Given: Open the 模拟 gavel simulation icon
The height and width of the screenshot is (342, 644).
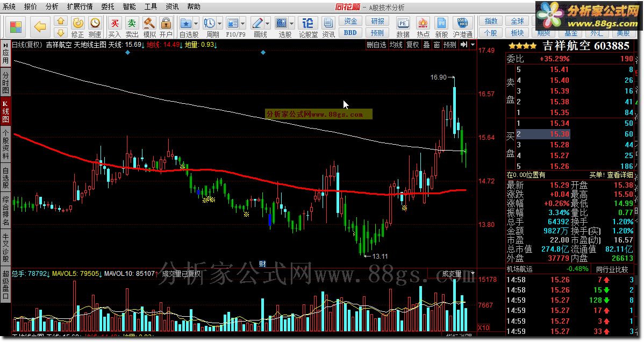Looking at the screenshot, I should (149, 23).
